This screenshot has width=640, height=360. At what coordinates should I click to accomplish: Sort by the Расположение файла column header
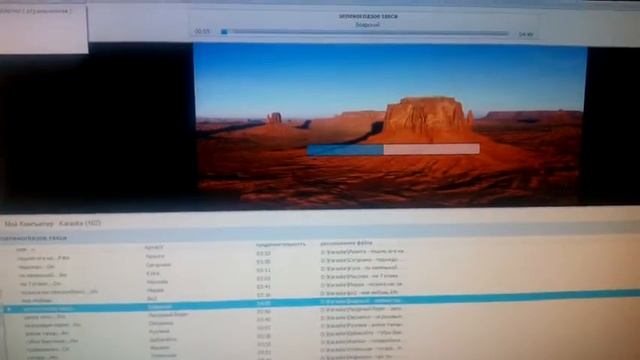click(346, 243)
